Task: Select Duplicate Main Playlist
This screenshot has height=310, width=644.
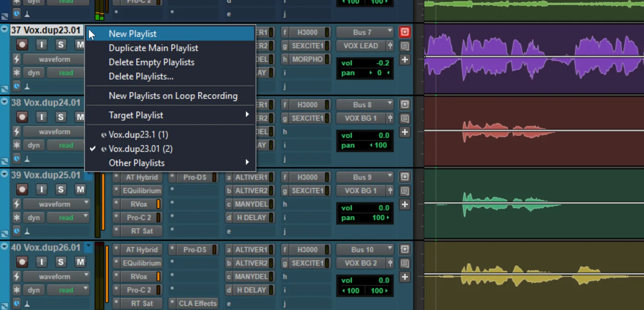Action: pos(171,48)
